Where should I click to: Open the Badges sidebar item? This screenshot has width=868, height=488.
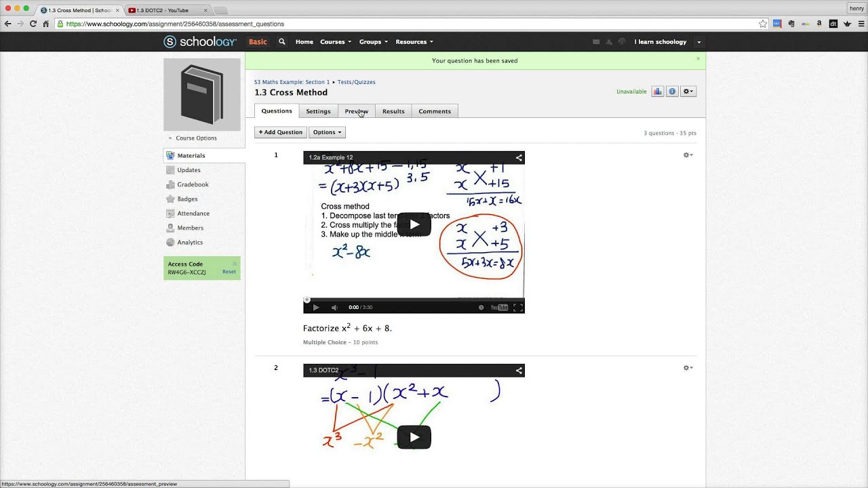[x=187, y=199]
